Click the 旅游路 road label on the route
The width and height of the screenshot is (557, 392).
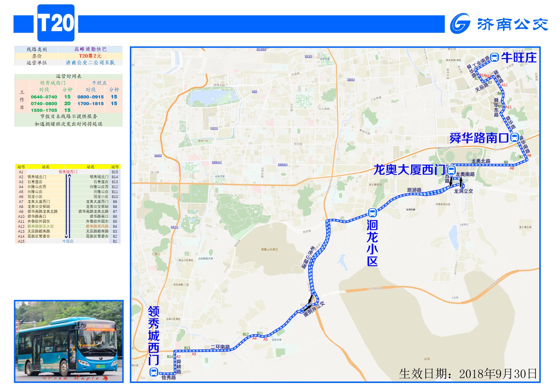[x=414, y=190]
